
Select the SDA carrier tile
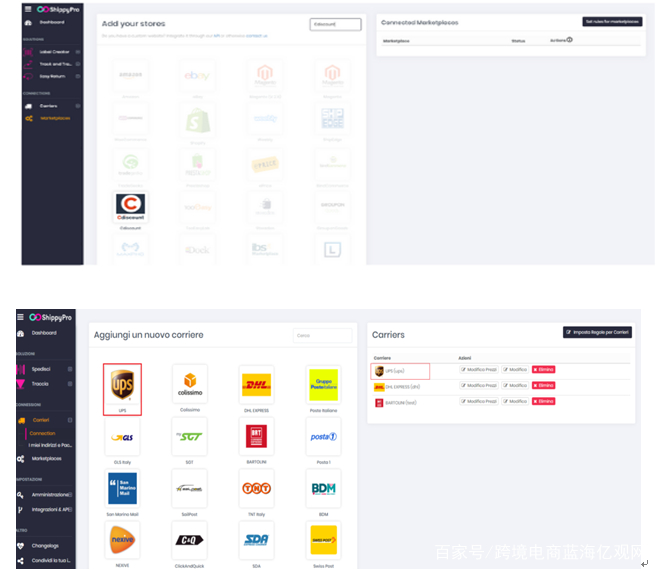256,540
